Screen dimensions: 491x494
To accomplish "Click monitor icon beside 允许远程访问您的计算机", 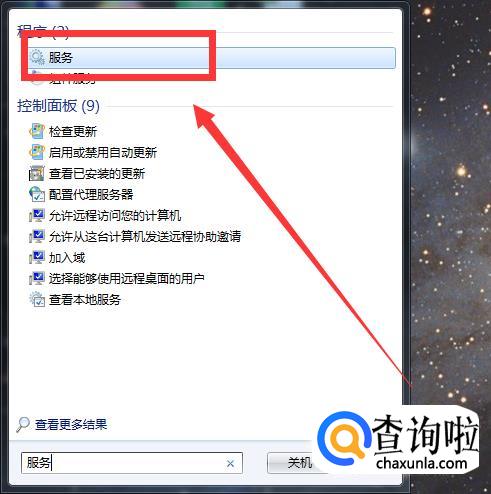I will 37,215.
